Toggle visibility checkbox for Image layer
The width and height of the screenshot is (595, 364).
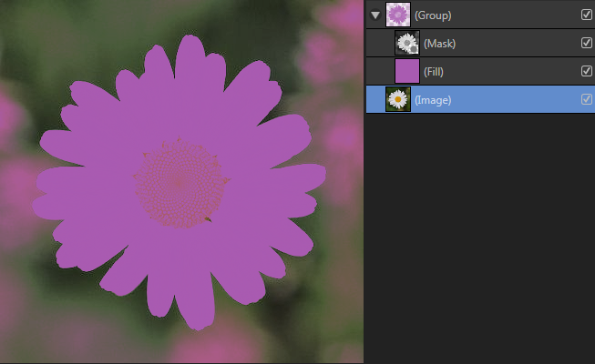point(586,99)
